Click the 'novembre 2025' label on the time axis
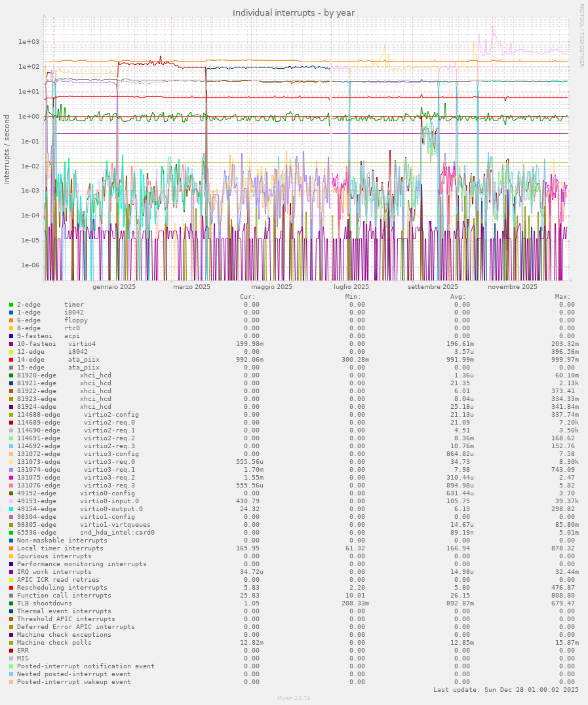This screenshot has height=705, width=588. (x=513, y=287)
